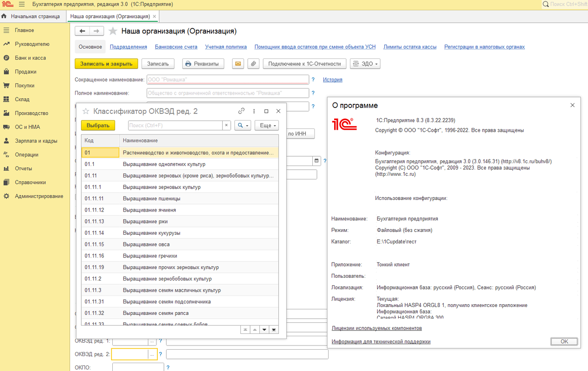Add ОКВЭД classifier to favorites star

(x=86, y=111)
